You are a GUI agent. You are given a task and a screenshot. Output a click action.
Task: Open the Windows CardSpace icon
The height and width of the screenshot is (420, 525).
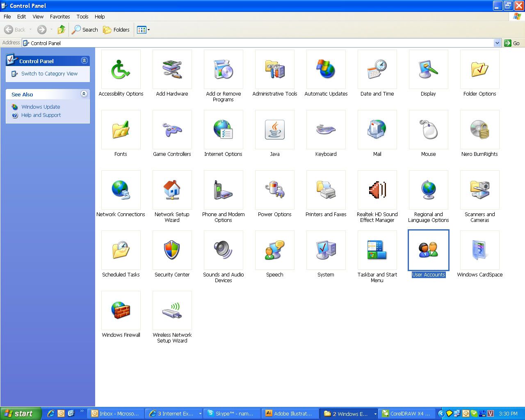pyautogui.click(x=480, y=250)
